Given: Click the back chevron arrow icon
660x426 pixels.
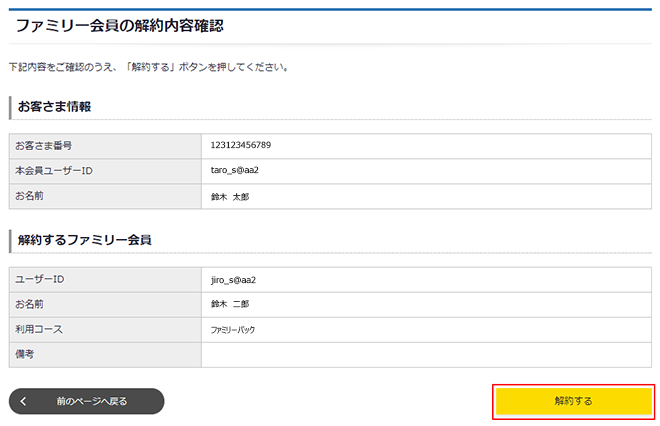Looking at the screenshot, I should pyautogui.click(x=24, y=401).
